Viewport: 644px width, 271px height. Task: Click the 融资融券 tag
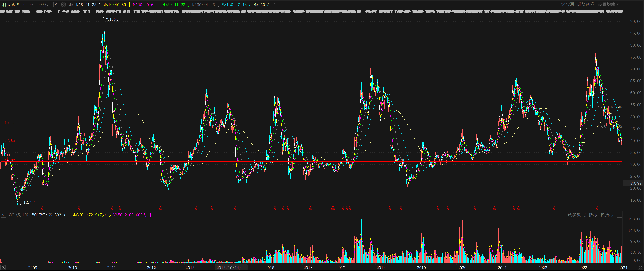click(586, 5)
